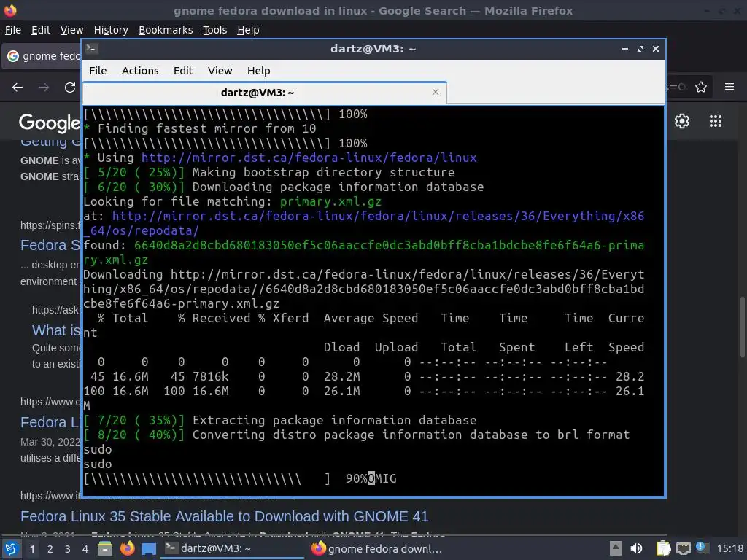The height and width of the screenshot is (560, 747).
Task: Open Firefox View menu
Action: [71, 30]
